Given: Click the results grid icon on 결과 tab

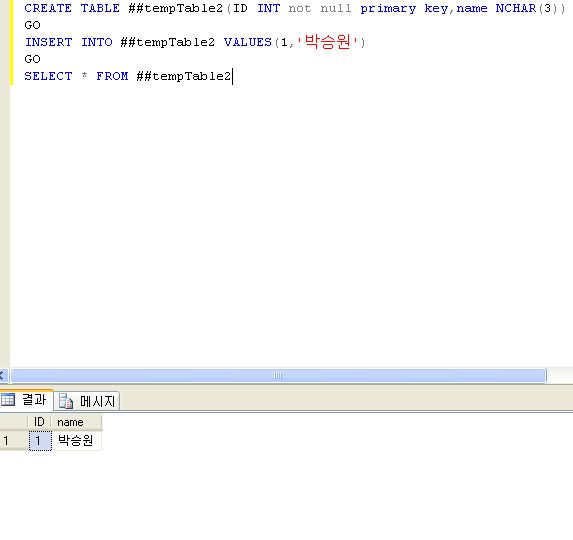Looking at the screenshot, I should (8, 400).
